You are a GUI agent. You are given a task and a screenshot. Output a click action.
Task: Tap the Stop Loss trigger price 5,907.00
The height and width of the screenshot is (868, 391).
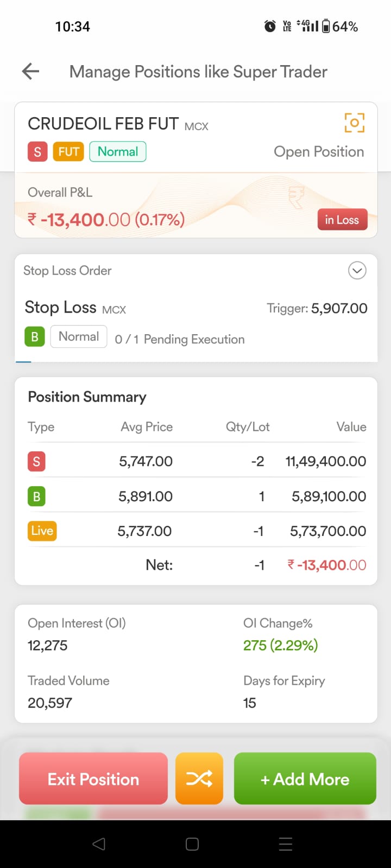click(339, 308)
